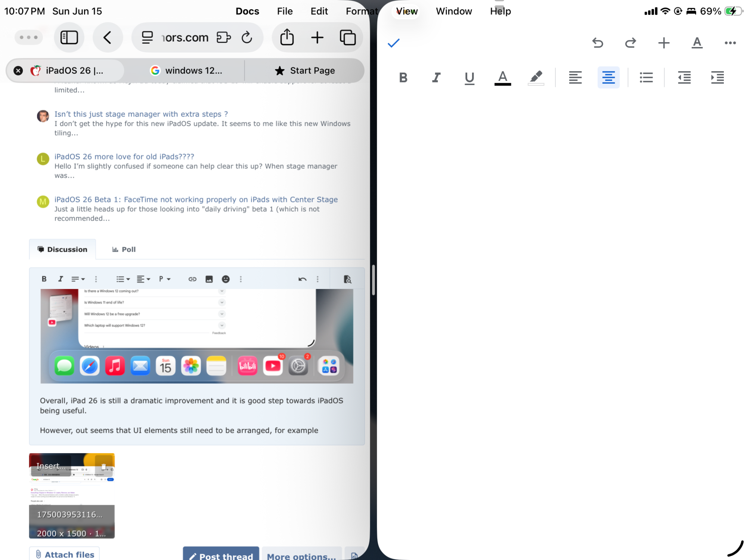Show Safari tab overview
747x560 pixels.
(x=348, y=37)
